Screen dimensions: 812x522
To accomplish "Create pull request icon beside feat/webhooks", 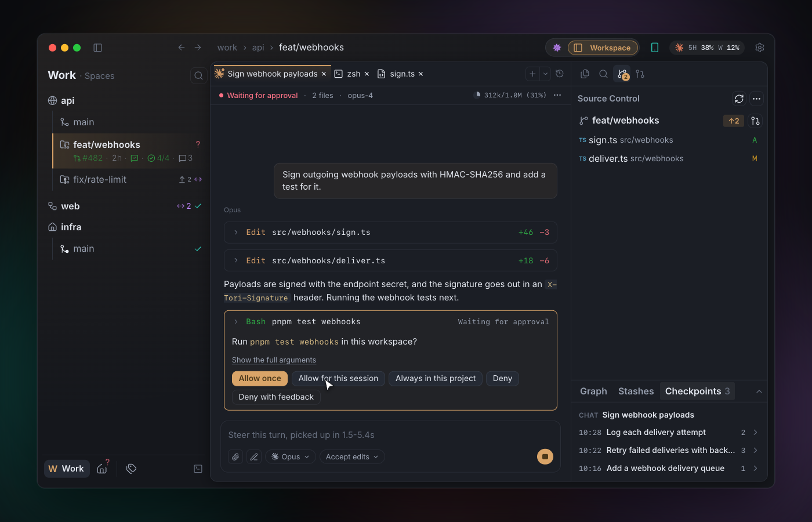I will coord(755,121).
